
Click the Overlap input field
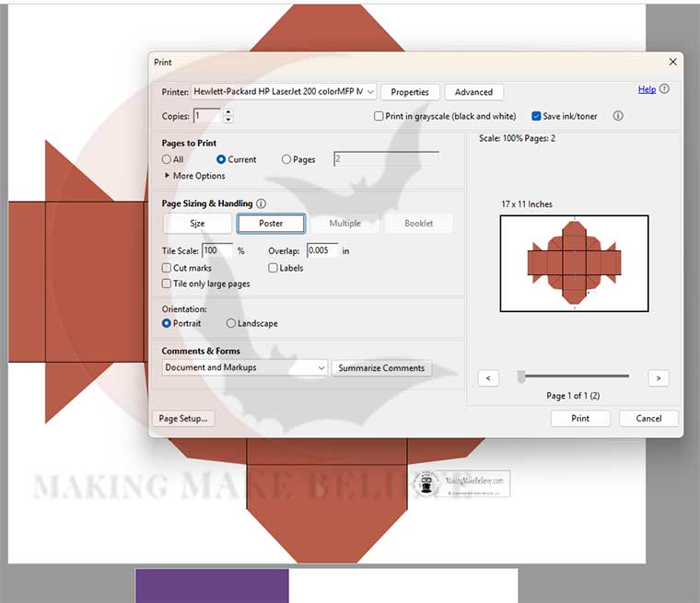(x=322, y=250)
